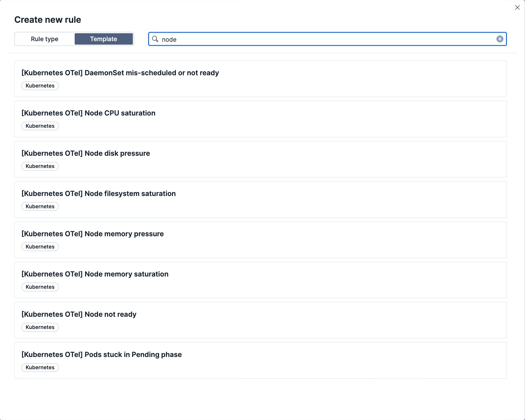The width and height of the screenshot is (525, 420).
Task: Click Kubernetes tag under Node disk pressure
Action: [40, 166]
